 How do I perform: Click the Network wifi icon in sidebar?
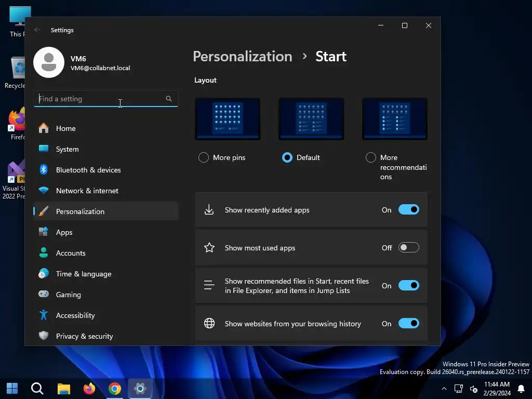click(x=44, y=190)
